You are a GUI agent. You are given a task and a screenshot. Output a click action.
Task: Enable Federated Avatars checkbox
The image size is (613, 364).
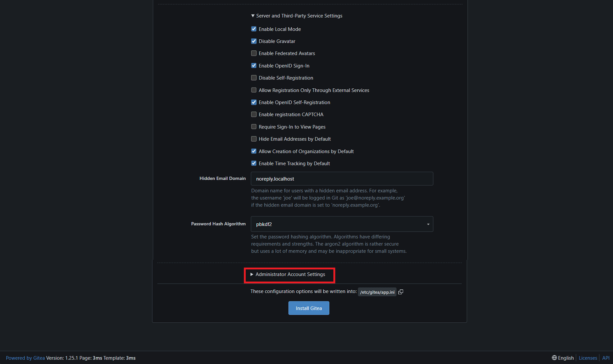[x=254, y=53]
